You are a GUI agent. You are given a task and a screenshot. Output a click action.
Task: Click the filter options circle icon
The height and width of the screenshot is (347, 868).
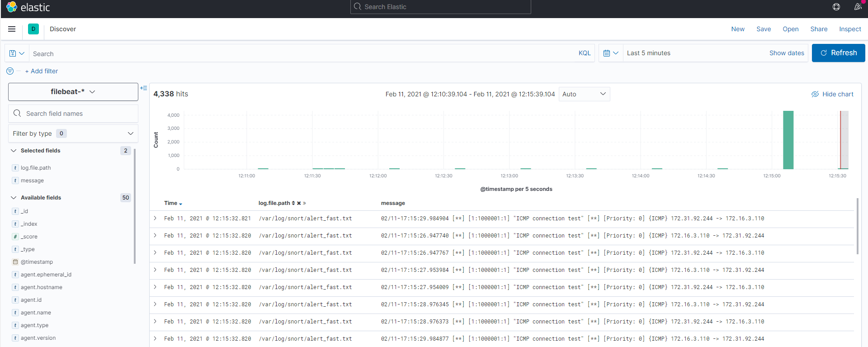[10, 71]
